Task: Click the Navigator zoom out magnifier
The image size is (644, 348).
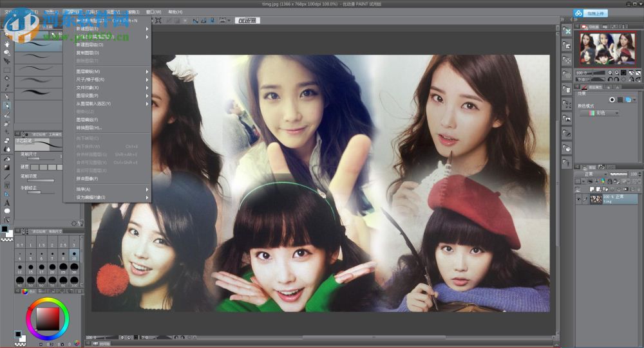Action: click(610, 73)
